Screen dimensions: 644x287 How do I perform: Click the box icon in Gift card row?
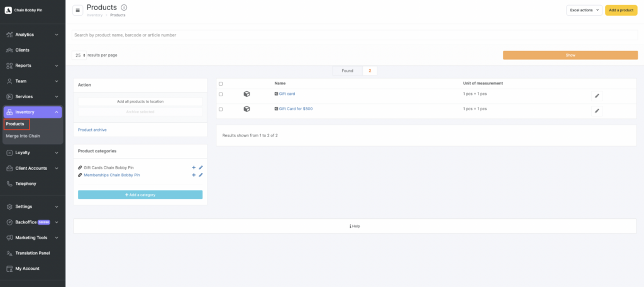(x=247, y=94)
